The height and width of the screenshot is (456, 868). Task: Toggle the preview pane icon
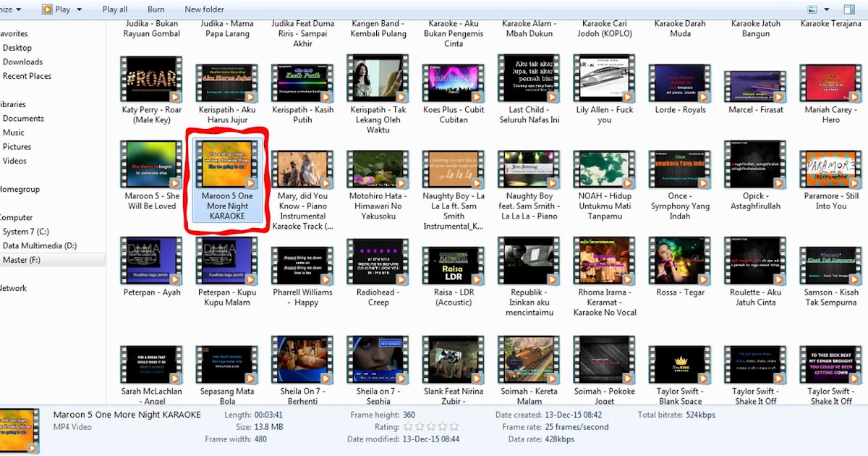[849, 9]
